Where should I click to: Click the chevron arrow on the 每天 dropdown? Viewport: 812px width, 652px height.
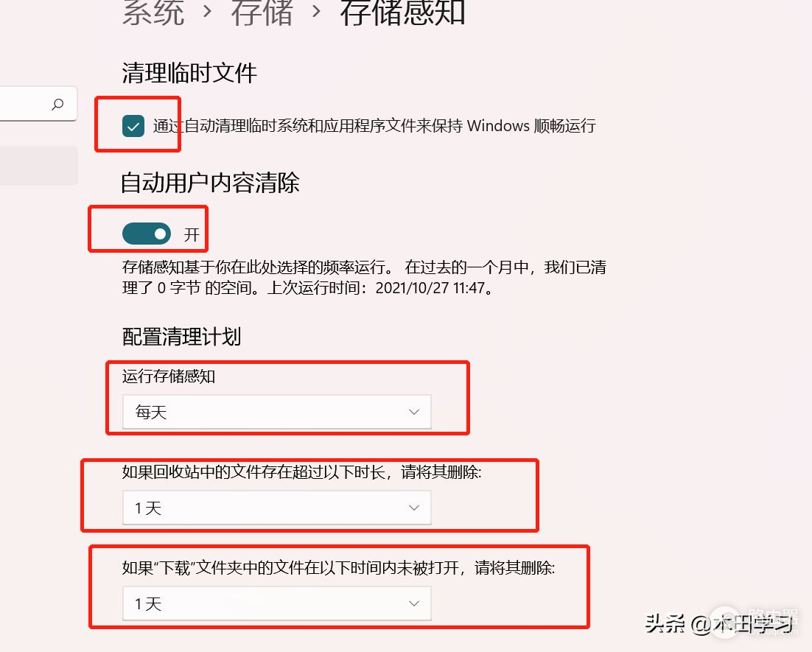click(414, 412)
